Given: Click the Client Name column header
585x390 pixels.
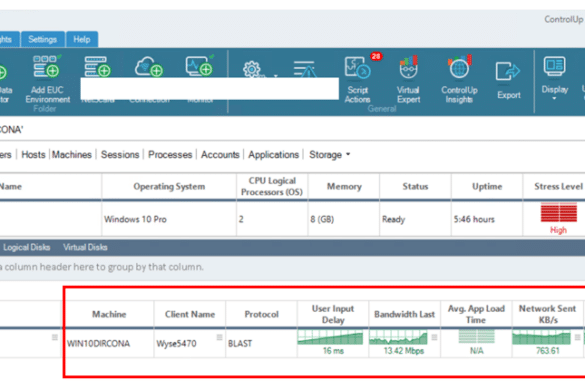Looking at the screenshot, I should coord(190,314).
